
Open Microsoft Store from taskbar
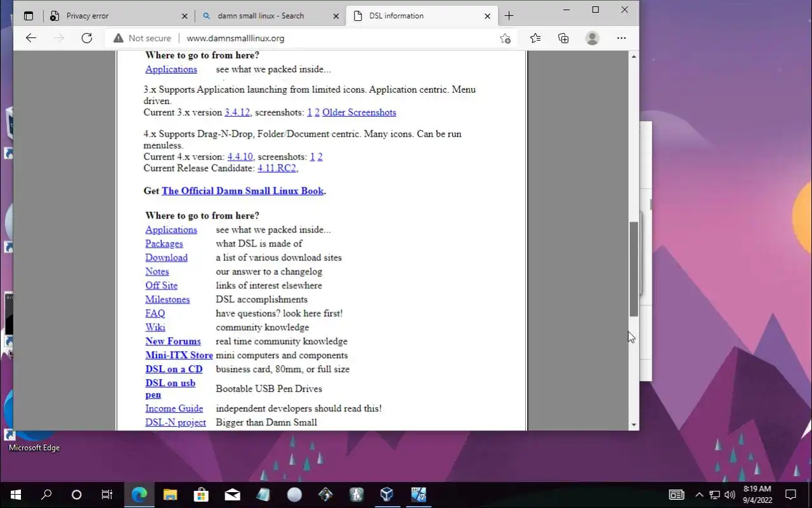pos(201,495)
